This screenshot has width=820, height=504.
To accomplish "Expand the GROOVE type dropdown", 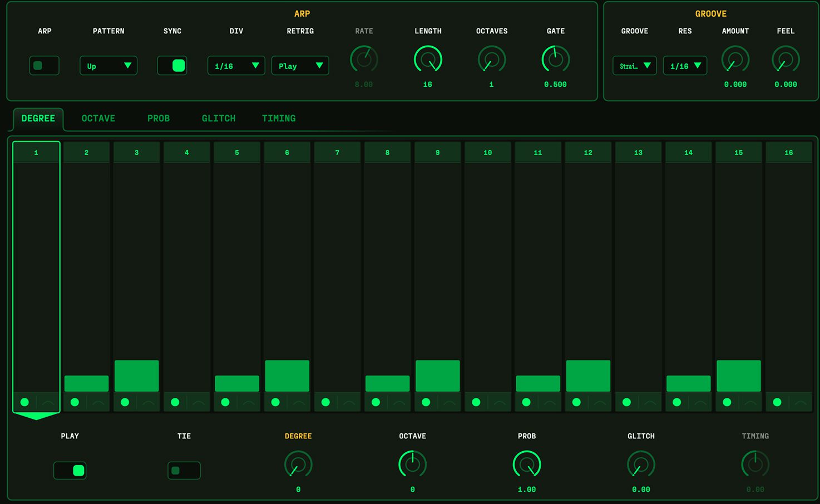I will [x=635, y=66].
